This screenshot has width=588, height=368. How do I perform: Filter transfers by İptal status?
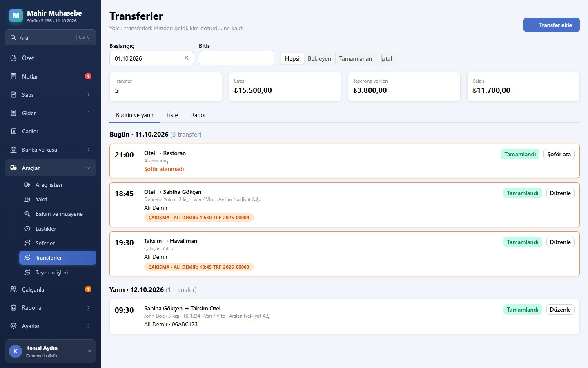click(386, 58)
